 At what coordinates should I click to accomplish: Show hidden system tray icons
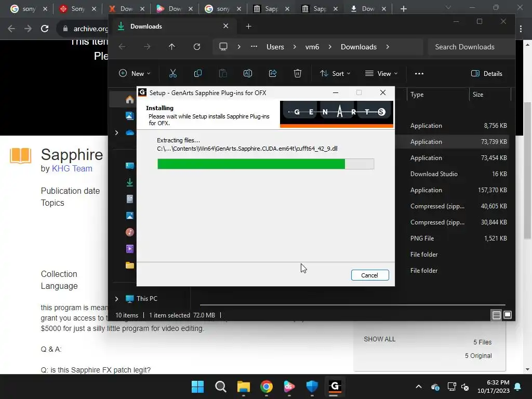[x=419, y=387]
